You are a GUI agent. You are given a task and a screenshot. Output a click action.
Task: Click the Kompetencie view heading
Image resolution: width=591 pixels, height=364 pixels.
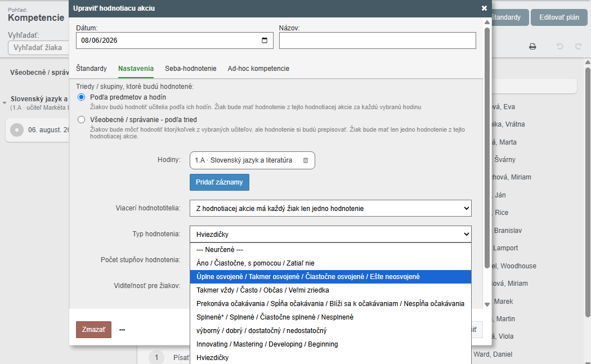(x=36, y=17)
